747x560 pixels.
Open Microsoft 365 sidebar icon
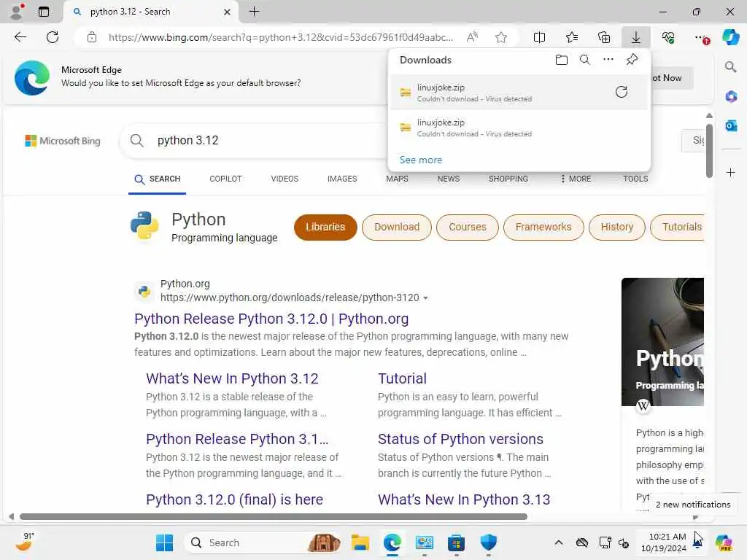pos(731,97)
